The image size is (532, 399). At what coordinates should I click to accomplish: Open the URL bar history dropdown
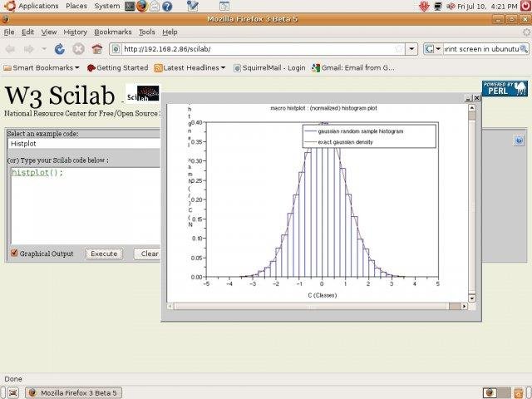point(411,49)
